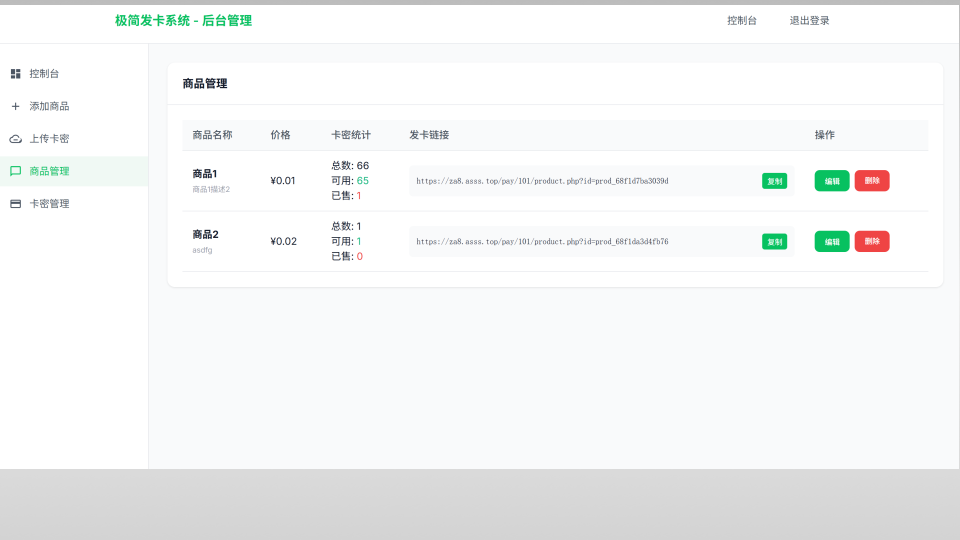
Task: Edit 商品2 using the 编辑 button
Action: point(831,241)
